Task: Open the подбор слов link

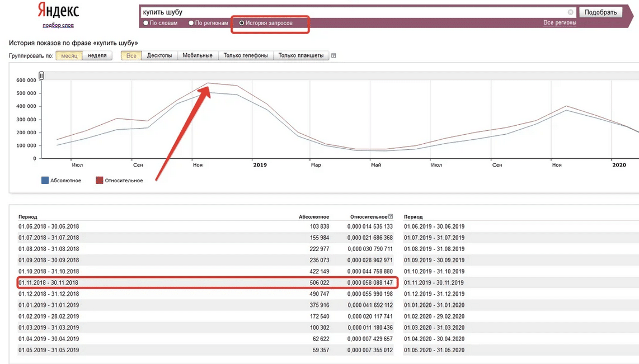Action: [58, 25]
